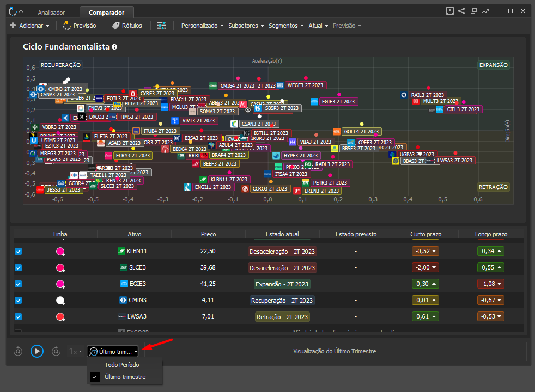Sort by Ativo column header
This screenshot has height=392, width=535.
[135, 234]
